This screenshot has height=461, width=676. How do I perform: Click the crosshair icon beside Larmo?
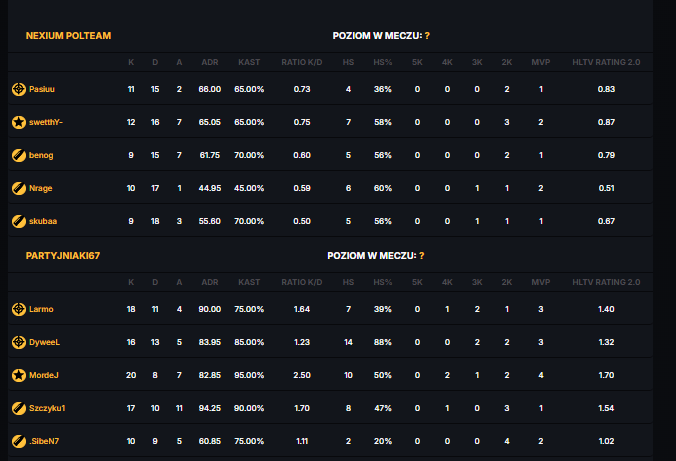click(x=19, y=309)
